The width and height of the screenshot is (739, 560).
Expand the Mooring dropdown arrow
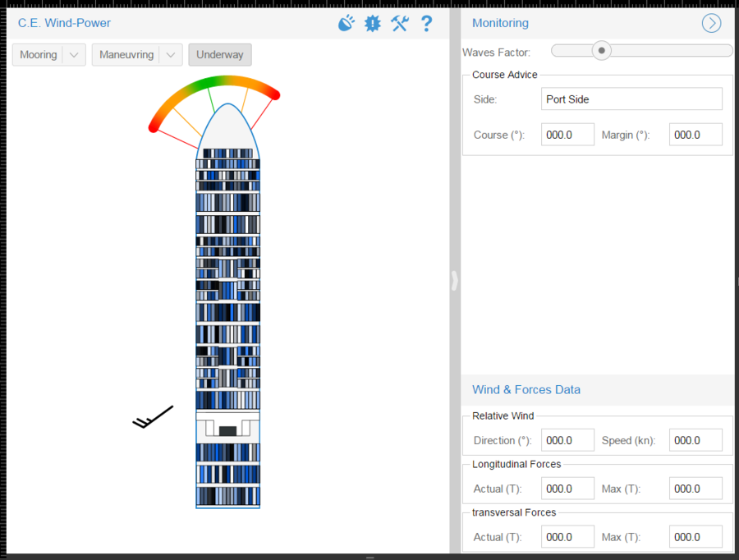pos(74,55)
